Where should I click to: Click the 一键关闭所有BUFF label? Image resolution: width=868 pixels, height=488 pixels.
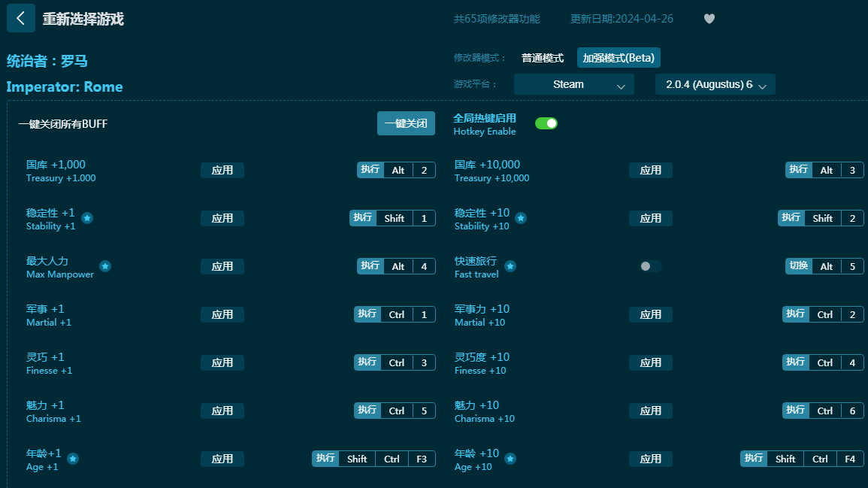pyautogui.click(x=63, y=124)
